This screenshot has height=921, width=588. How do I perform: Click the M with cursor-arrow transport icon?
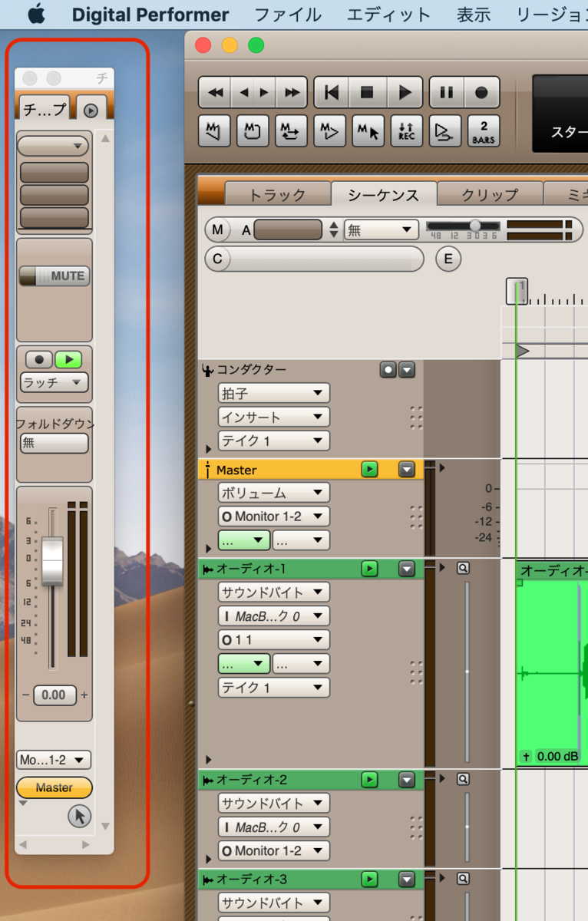coord(368,130)
